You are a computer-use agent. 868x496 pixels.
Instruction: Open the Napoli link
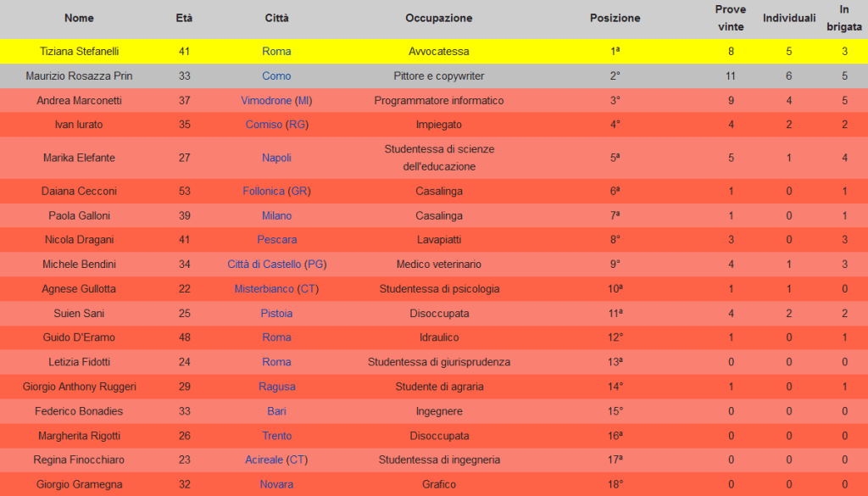coord(276,158)
